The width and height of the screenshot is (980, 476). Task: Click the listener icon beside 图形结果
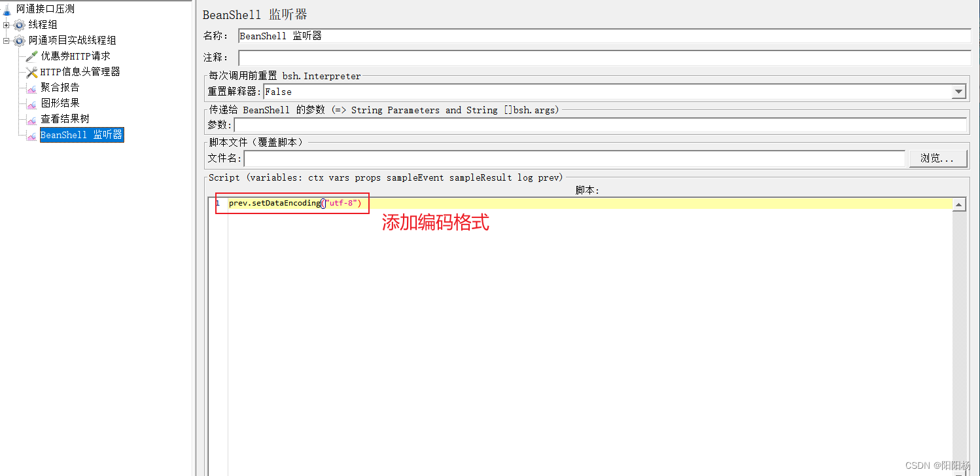pyautogui.click(x=31, y=103)
